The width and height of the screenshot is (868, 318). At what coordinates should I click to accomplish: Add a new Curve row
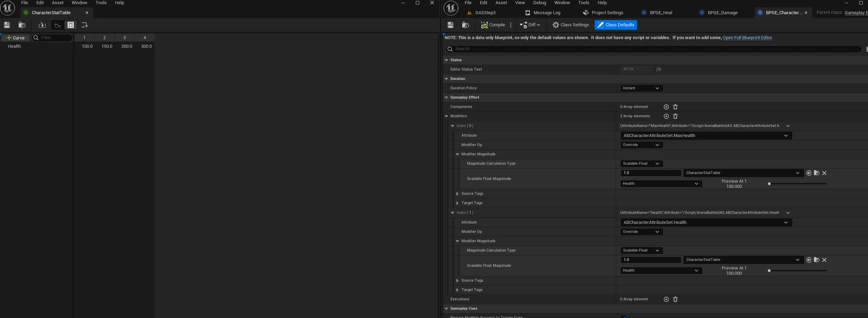[16, 38]
